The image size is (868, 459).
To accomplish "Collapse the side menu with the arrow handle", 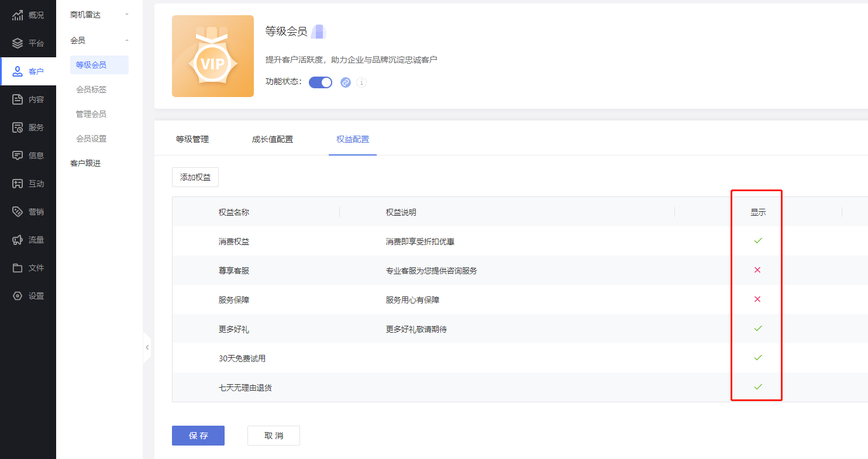I will (147, 347).
